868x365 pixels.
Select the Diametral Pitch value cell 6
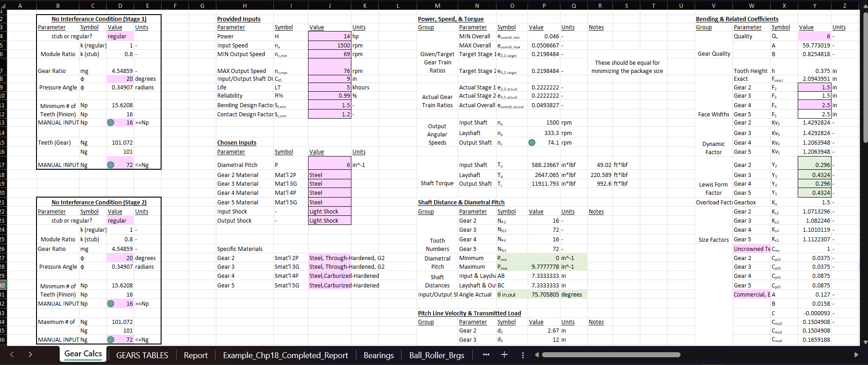click(329, 163)
